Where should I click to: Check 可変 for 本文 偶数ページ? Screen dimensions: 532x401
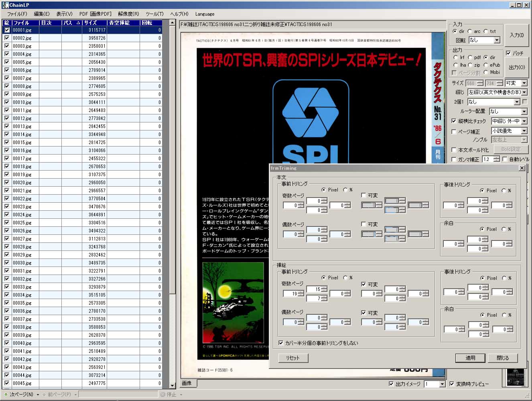tap(363, 224)
